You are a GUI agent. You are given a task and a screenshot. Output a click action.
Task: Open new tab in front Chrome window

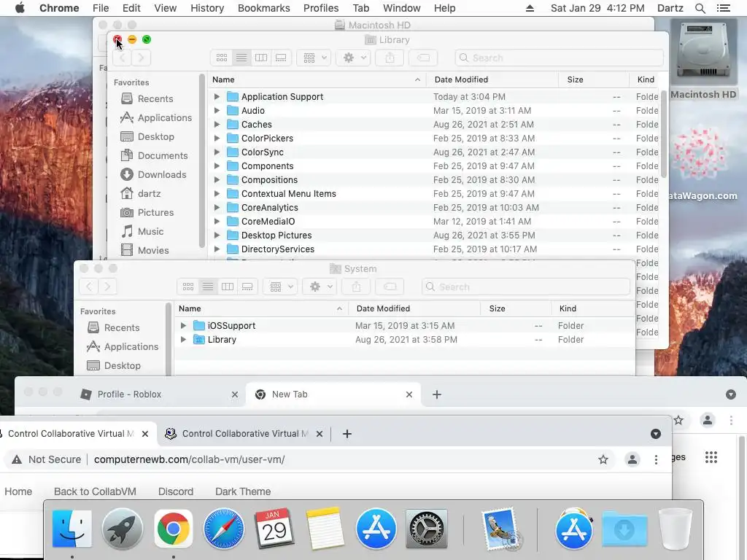(347, 434)
